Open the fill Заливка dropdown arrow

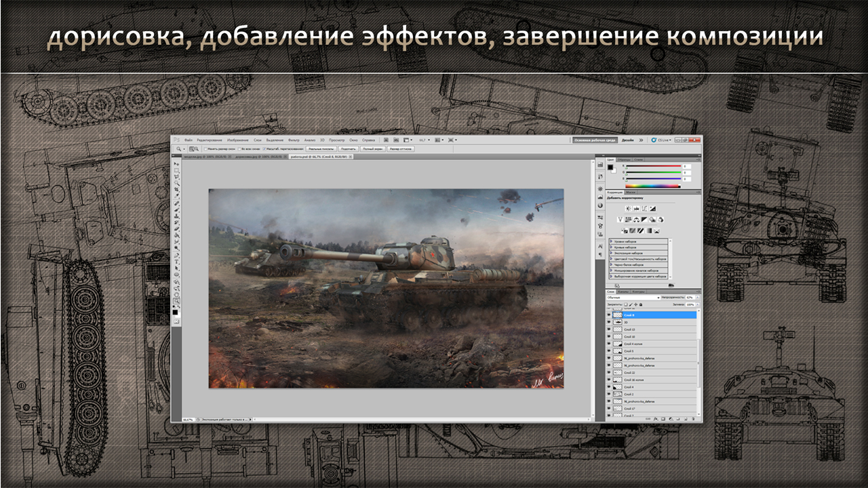point(697,304)
